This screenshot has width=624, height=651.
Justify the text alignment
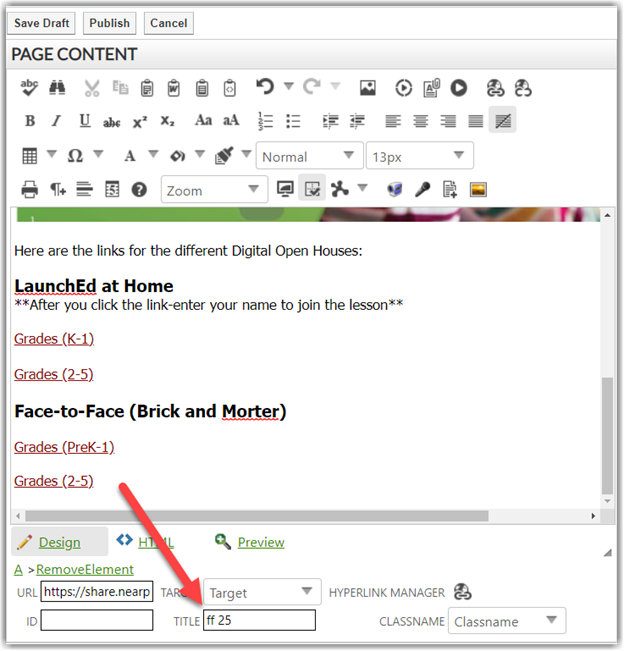[x=475, y=121]
